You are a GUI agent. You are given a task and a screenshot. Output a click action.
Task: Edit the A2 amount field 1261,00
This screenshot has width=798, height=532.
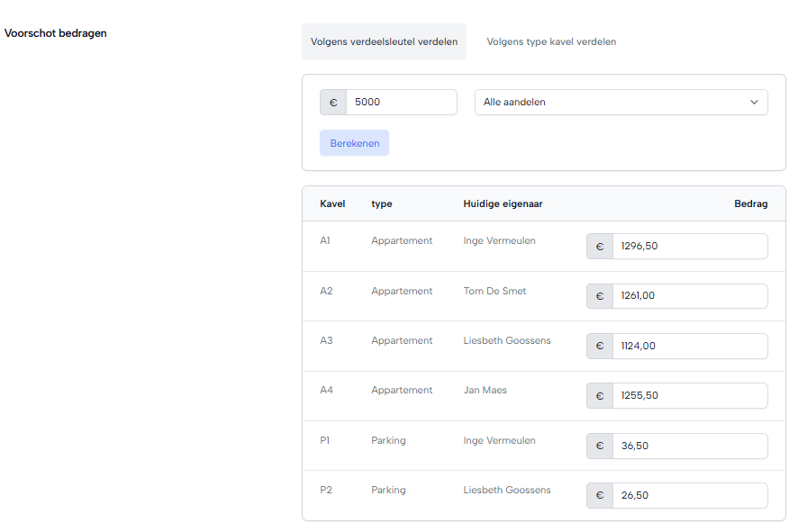coord(689,296)
